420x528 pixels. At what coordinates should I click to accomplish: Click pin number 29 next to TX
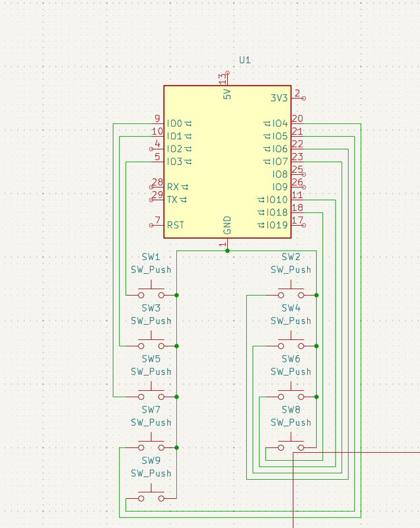point(157,195)
